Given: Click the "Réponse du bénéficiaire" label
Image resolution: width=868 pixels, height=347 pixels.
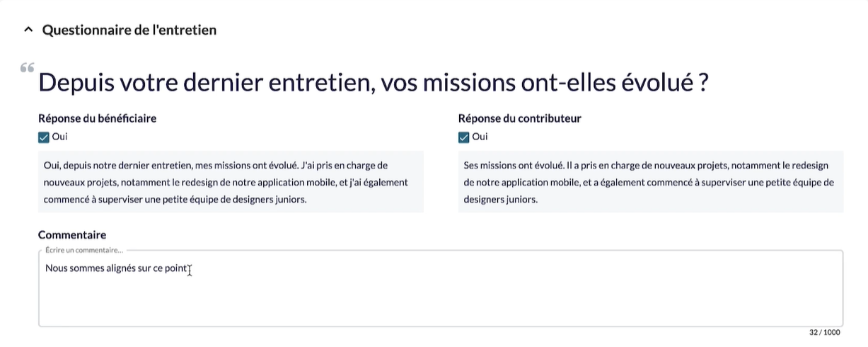Looking at the screenshot, I should tap(97, 118).
